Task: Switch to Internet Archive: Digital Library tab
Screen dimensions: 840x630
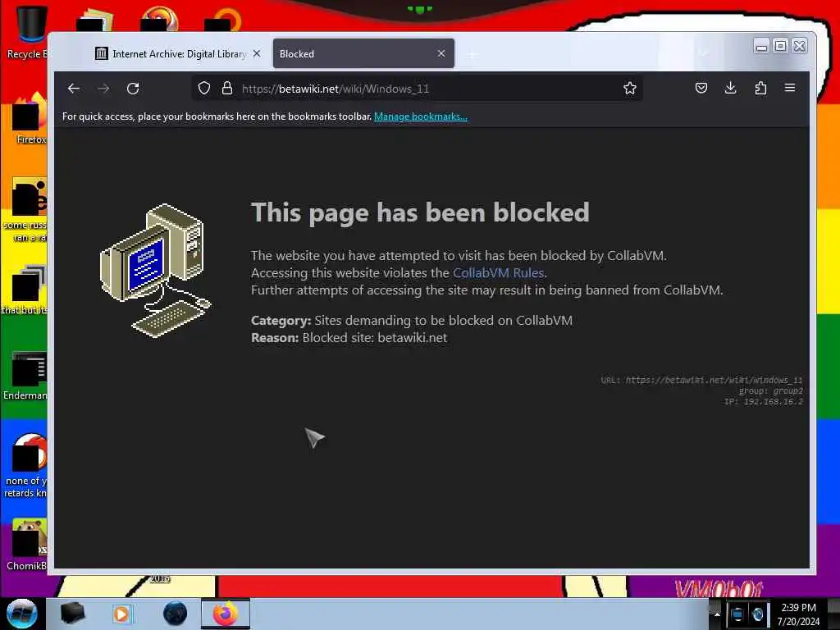Action: point(171,53)
